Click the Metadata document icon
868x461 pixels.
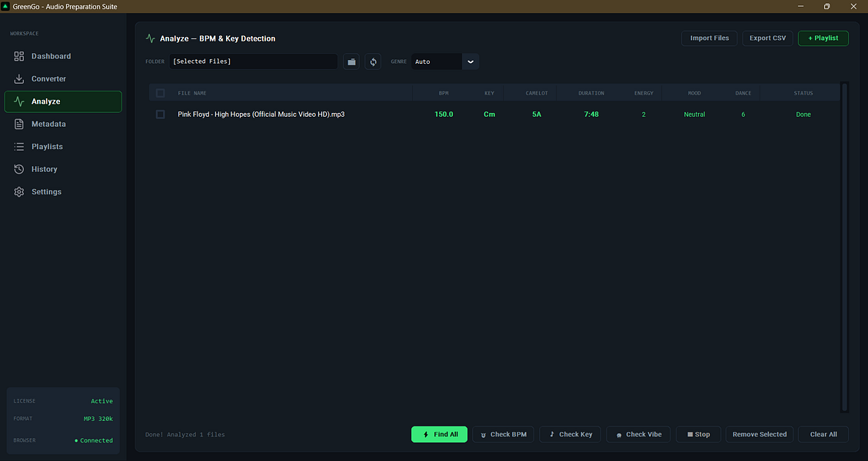coord(18,124)
